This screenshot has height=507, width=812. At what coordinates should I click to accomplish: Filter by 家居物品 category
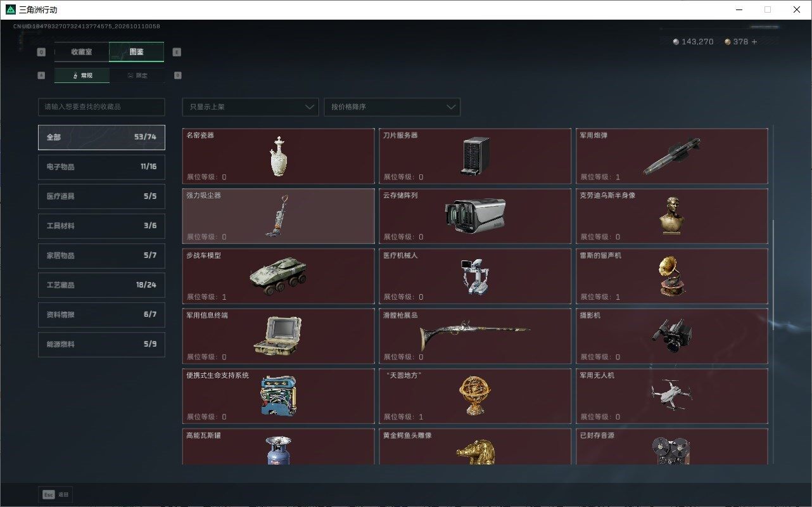(x=101, y=255)
